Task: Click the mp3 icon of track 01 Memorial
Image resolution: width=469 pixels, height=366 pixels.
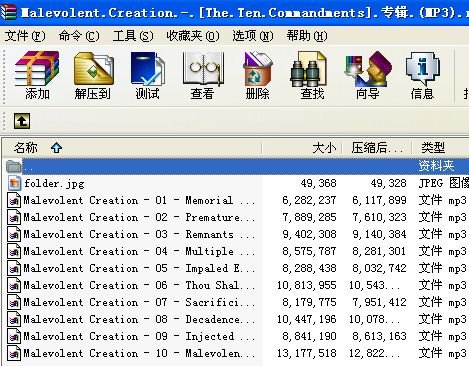Action: (14, 200)
